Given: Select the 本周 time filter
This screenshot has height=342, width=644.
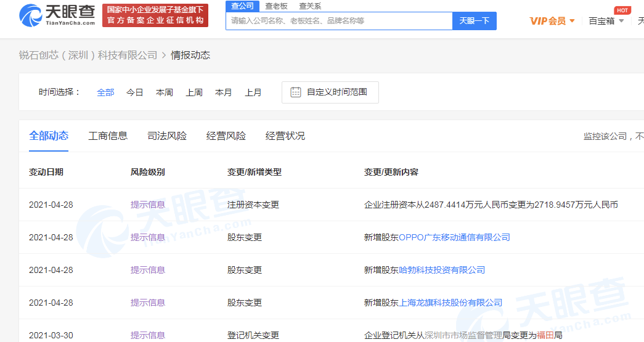Looking at the screenshot, I should pyautogui.click(x=165, y=92).
